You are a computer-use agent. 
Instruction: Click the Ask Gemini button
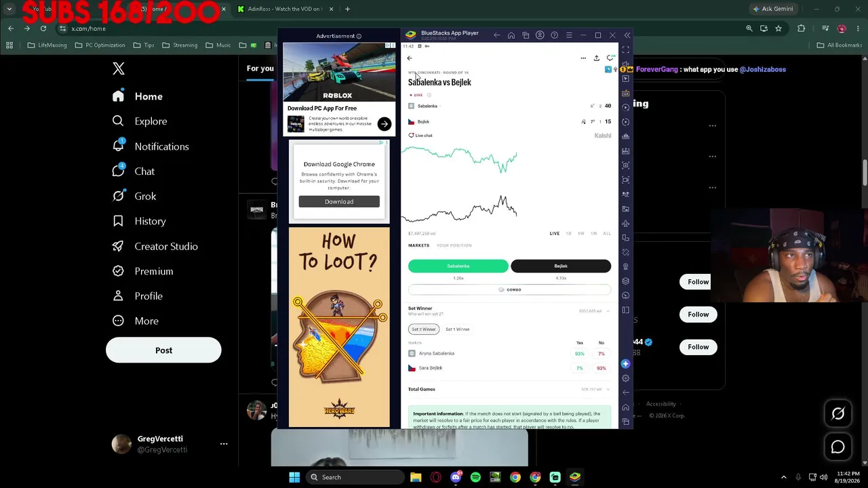tap(772, 9)
